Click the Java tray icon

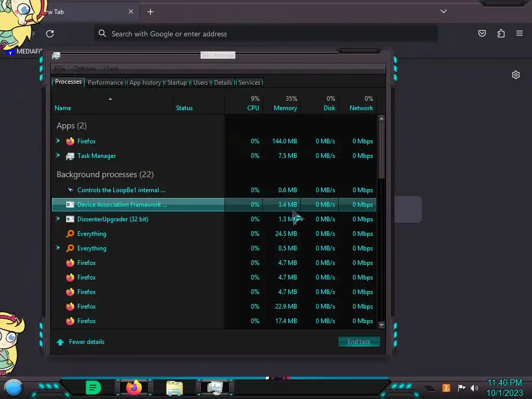[446, 388]
